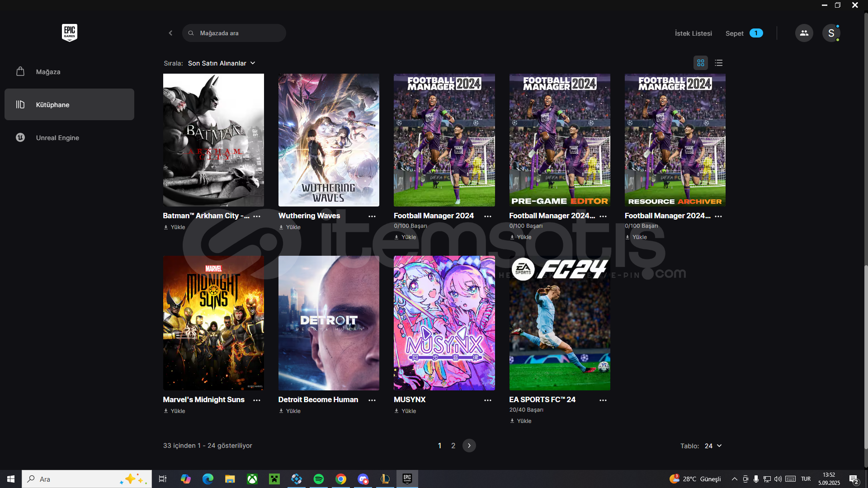Open the Xbox app from the taskbar
868x488 pixels.
point(252,479)
